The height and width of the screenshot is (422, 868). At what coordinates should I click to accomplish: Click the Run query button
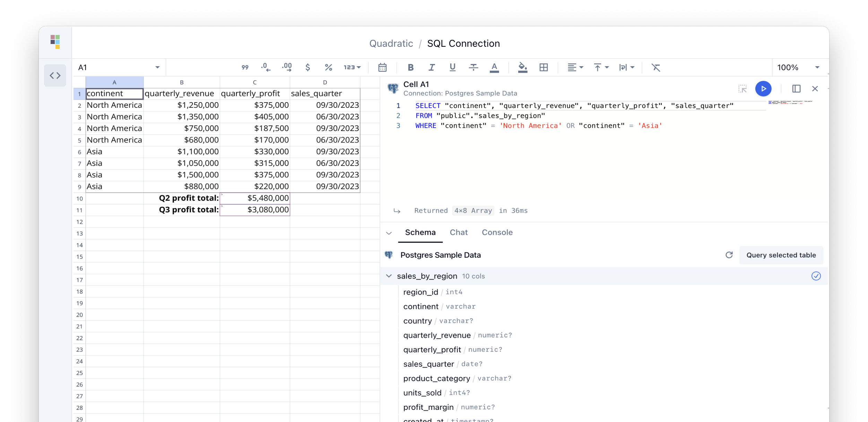pos(763,88)
